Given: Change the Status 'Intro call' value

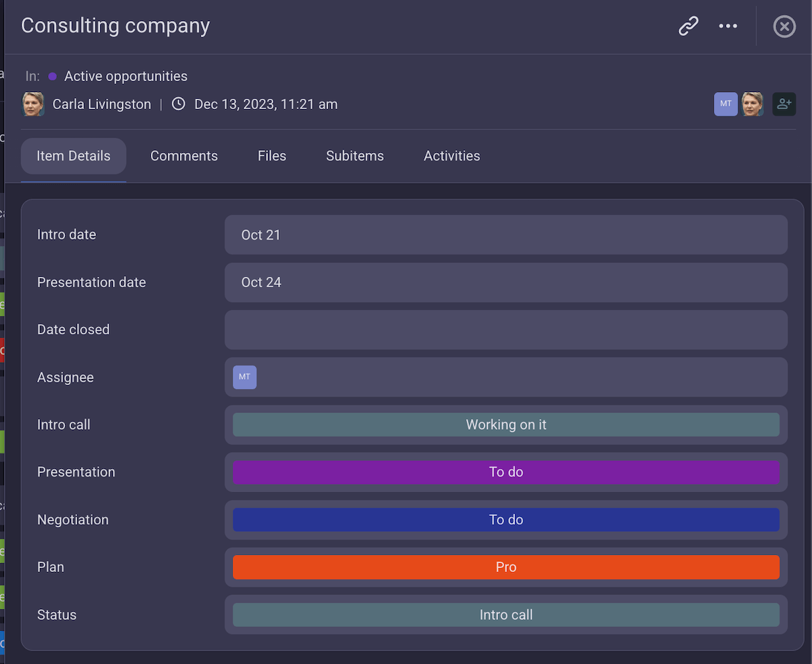Looking at the screenshot, I should (505, 615).
